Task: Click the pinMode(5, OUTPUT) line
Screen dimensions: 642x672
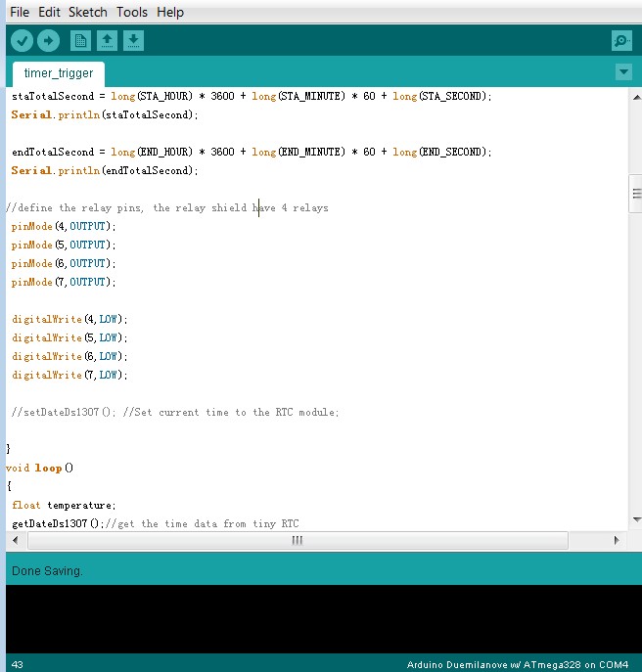Action: (64, 246)
